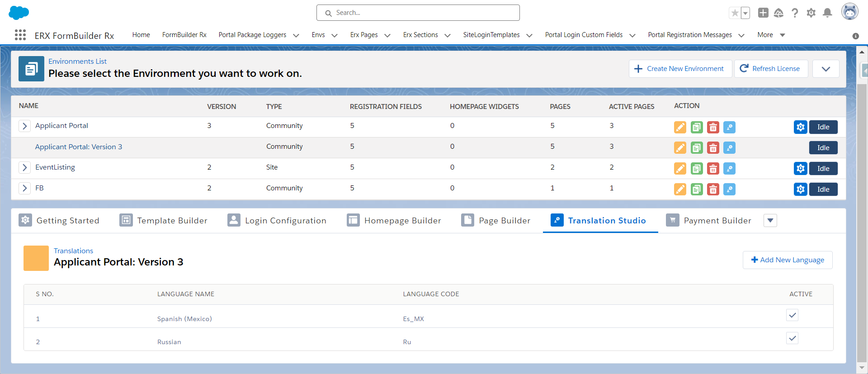Toggle the Active checkbox for Spanish (Mexico)
Screen dimensions: 868x374
(x=792, y=315)
